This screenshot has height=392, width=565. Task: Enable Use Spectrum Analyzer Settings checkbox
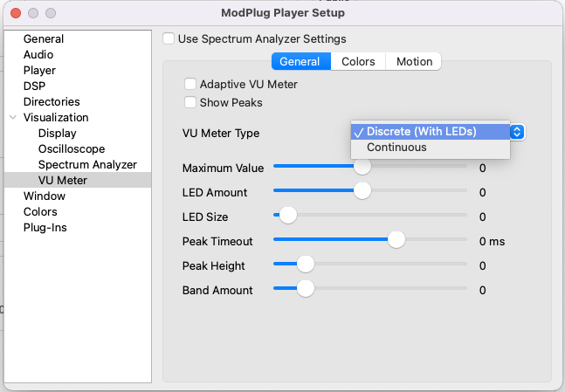(x=169, y=39)
